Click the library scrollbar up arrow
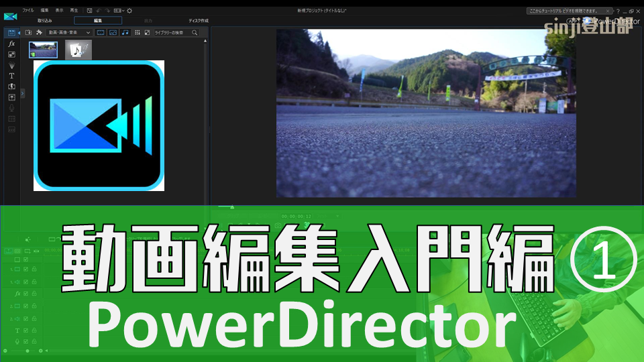 205,41
